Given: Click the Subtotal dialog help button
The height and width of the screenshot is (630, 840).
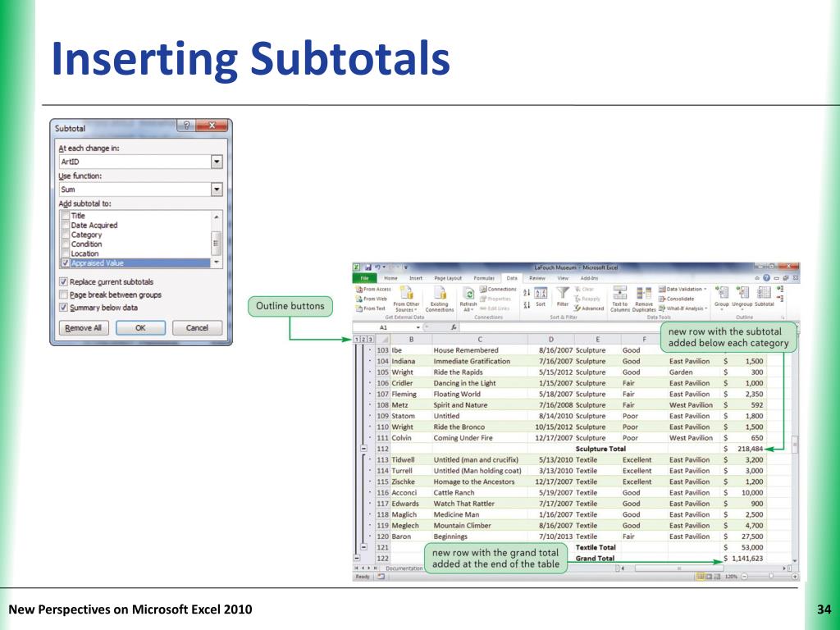Looking at the screenshot, I should point(186,126).
